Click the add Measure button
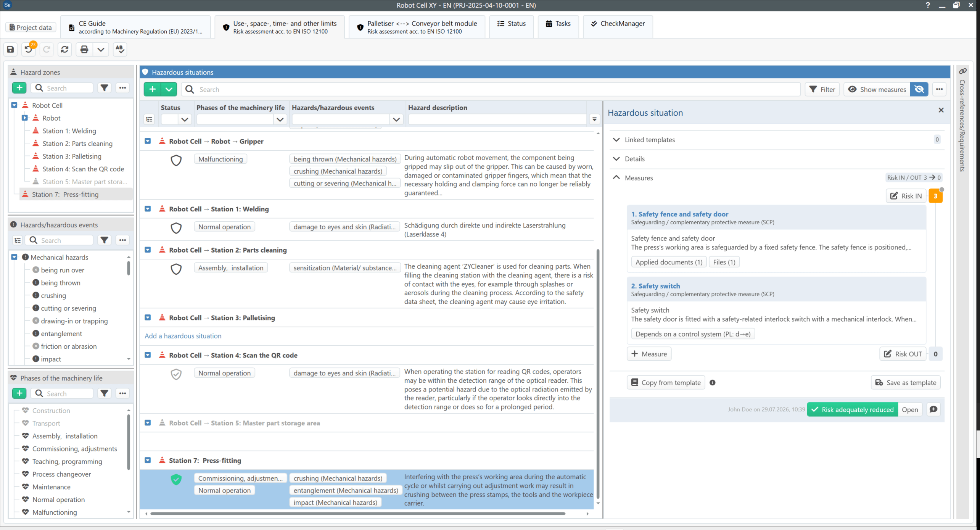Screen dimensions: 980x530 click(x=649, y=354)
